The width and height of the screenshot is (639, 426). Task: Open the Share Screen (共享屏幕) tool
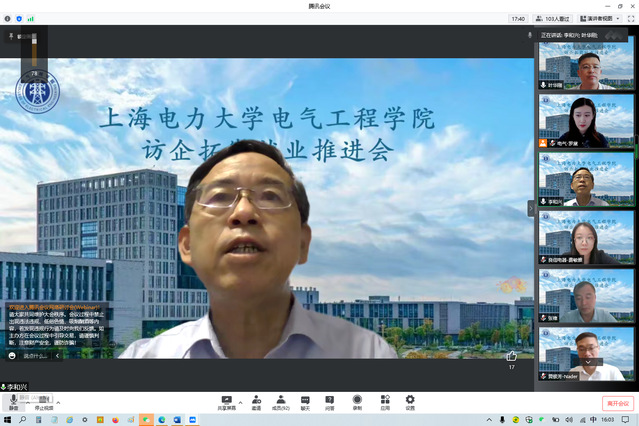[227, 402]
